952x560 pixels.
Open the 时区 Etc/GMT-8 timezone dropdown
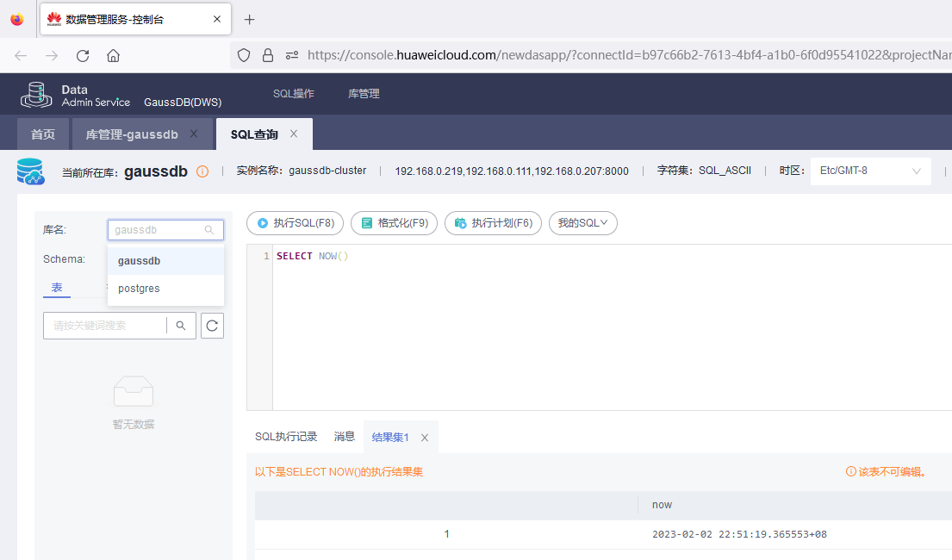(x=870, y=171)
